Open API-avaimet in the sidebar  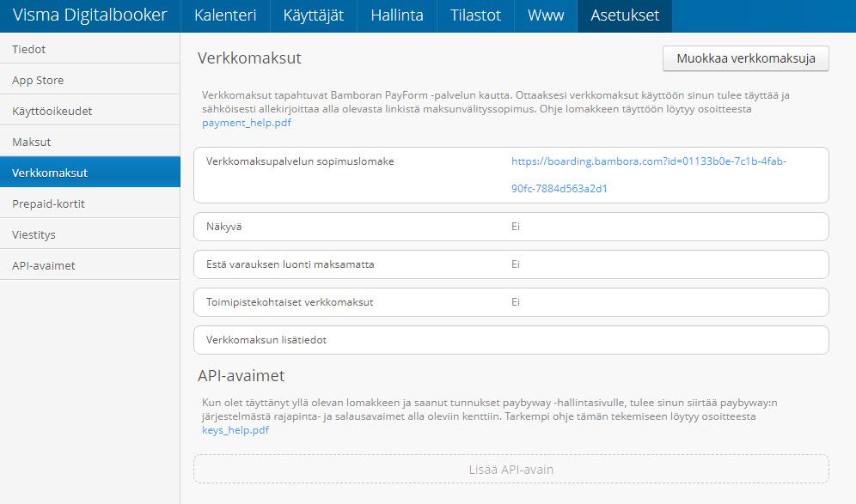coord(44,265)
